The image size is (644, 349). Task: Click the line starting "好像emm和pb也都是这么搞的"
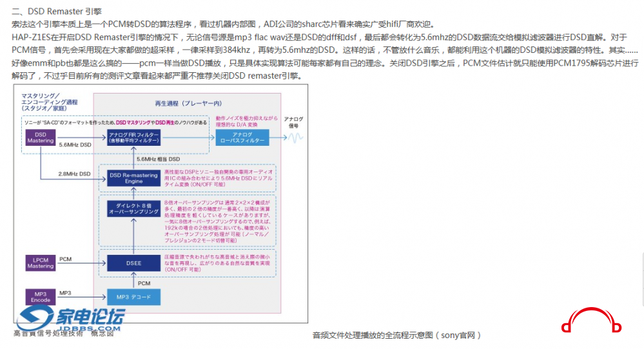pos(326,63)
